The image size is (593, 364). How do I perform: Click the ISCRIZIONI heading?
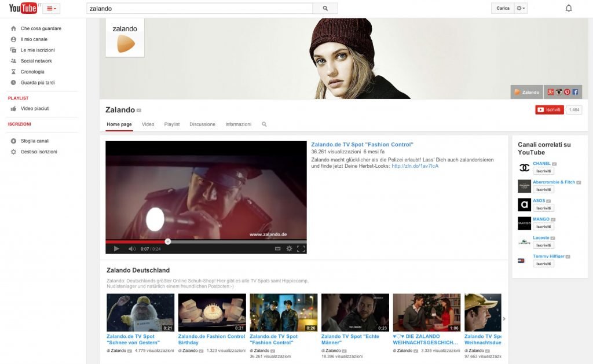(x=20, y=124)
